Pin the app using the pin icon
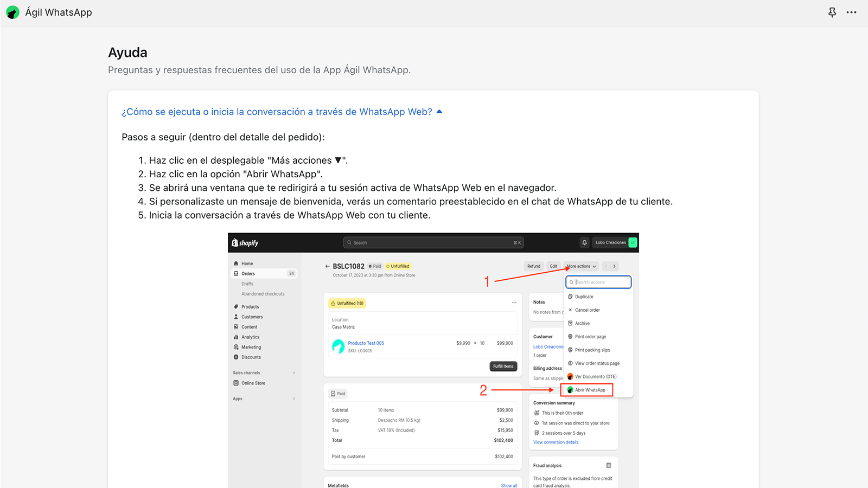The height and width of the screenshot is (488, 868). click(x=832, y=12)
